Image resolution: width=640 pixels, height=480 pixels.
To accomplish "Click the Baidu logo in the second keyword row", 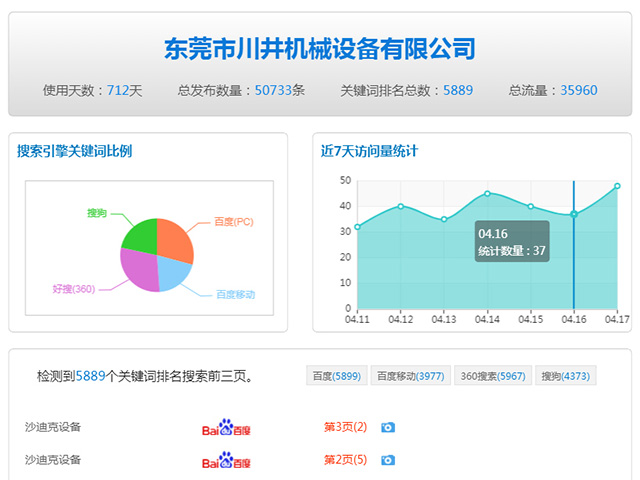I will coord(226,460).
